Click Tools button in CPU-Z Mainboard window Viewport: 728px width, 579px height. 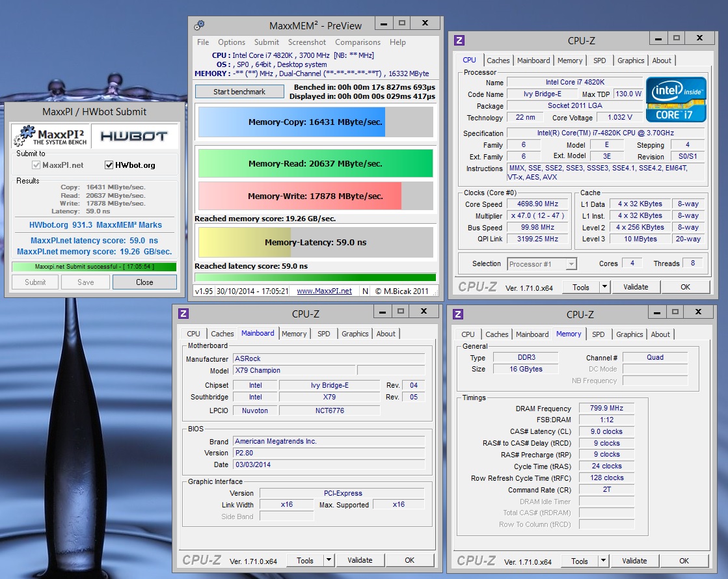pyautogui.click(x=305, y=560)
